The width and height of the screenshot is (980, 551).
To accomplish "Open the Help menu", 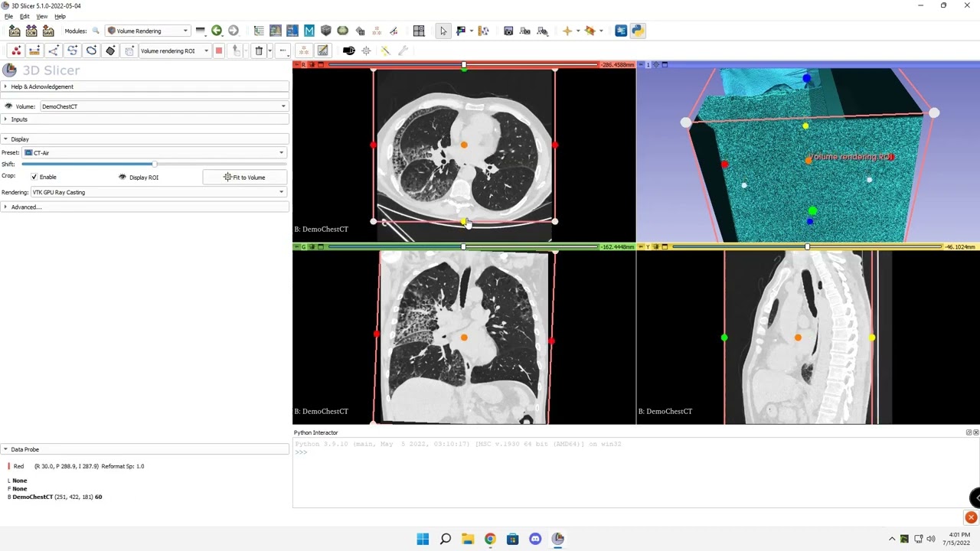I will tap(60, 16).
